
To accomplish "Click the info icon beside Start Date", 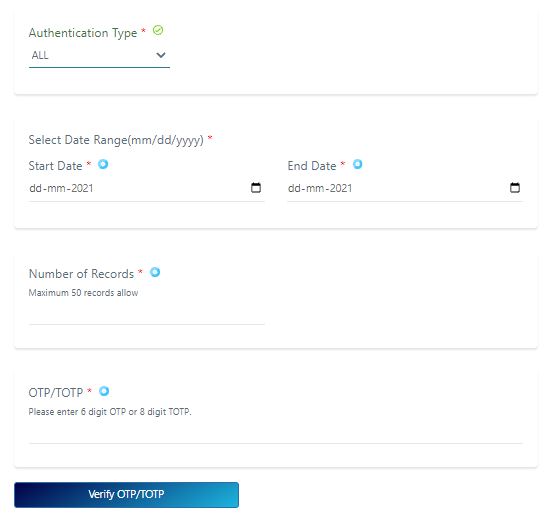I will click(103, 165).
